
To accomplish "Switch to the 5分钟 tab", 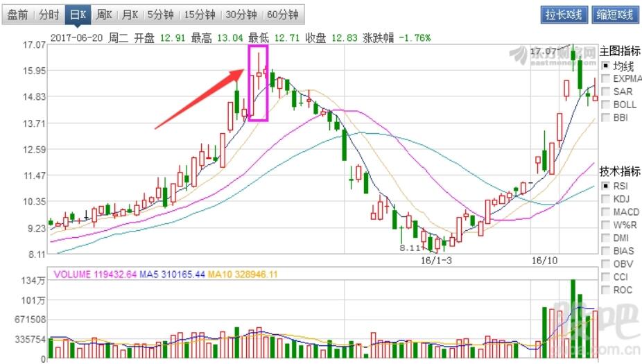I will (x=160, y=15).
